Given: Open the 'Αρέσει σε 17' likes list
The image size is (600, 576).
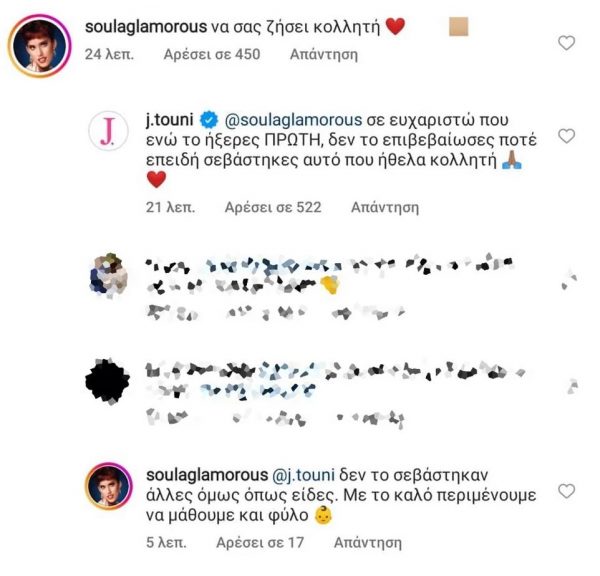Looking at the screenshot, I should pyautogui.click(x=260, y=543).
